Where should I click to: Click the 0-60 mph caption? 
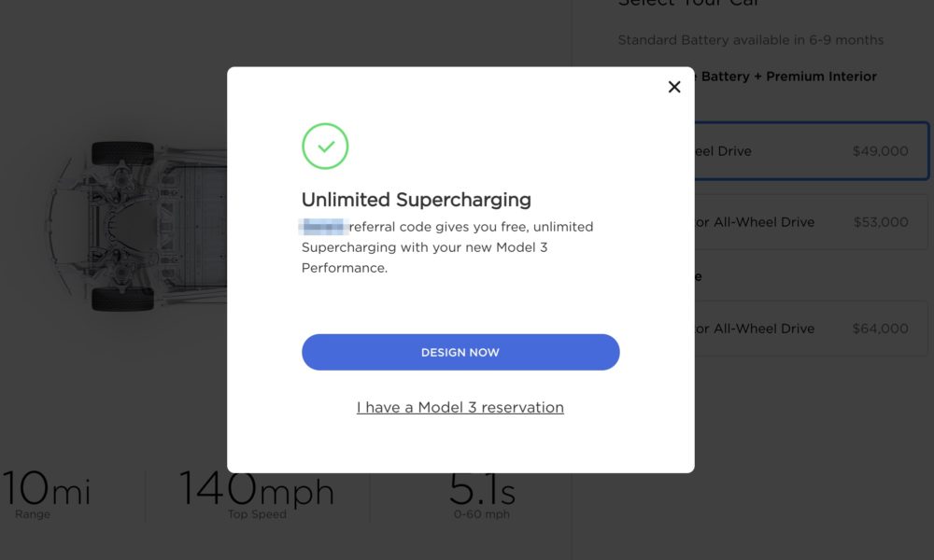click(482, 514)
